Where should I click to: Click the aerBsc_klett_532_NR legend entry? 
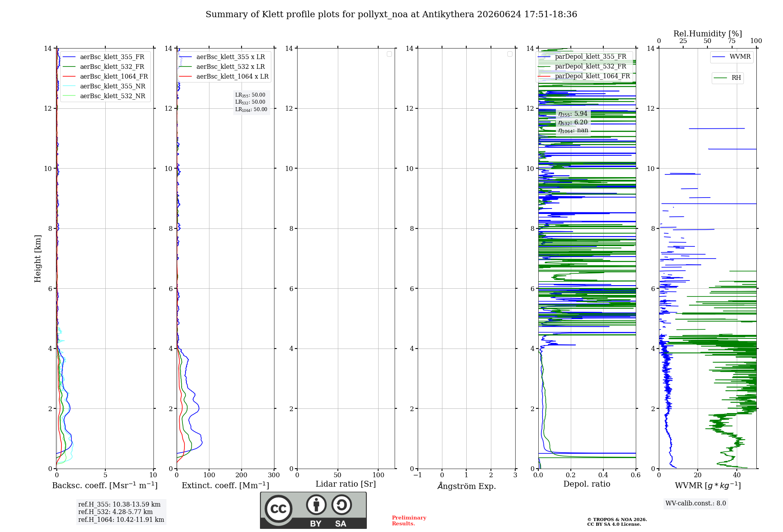click(x=104, y=96)
